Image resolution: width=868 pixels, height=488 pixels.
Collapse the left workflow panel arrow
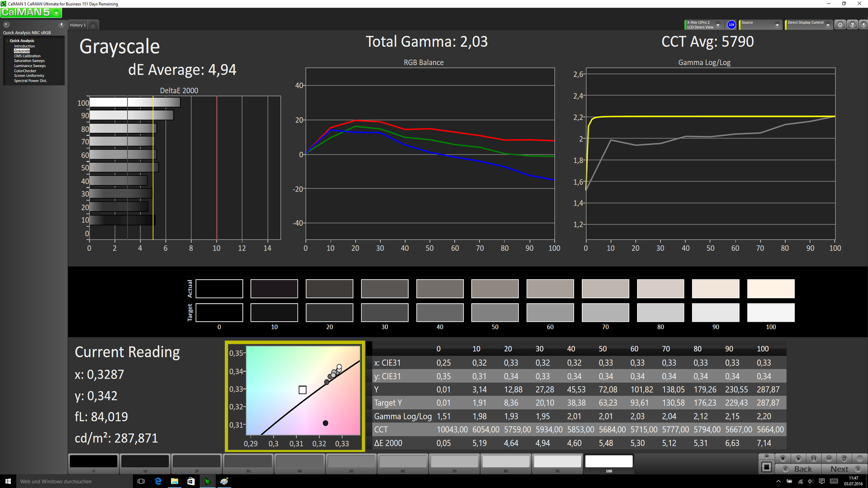point(61,24)
